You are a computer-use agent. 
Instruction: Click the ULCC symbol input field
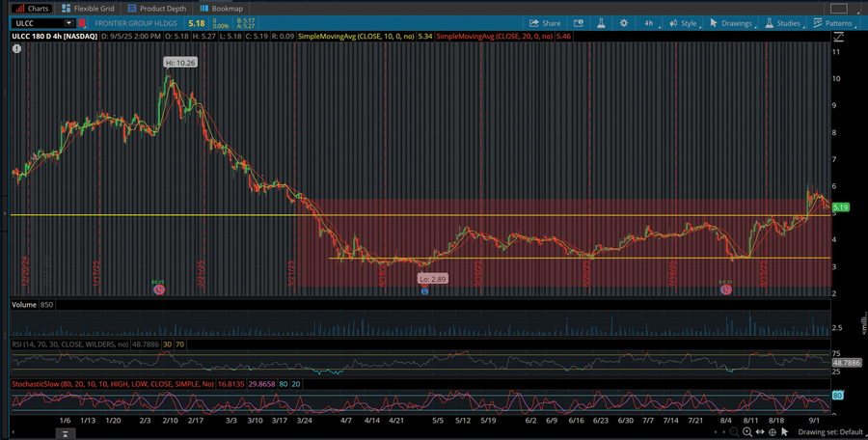tap(35, 22)
